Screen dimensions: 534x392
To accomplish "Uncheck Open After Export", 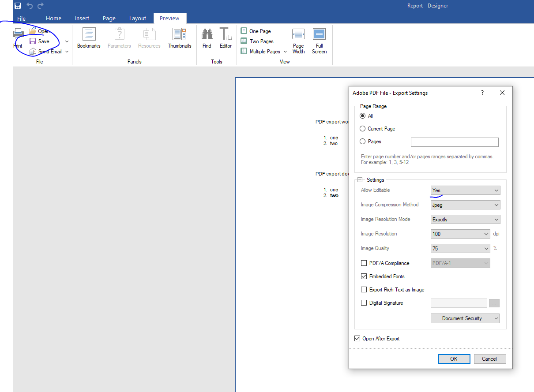I will pos(357,339).
